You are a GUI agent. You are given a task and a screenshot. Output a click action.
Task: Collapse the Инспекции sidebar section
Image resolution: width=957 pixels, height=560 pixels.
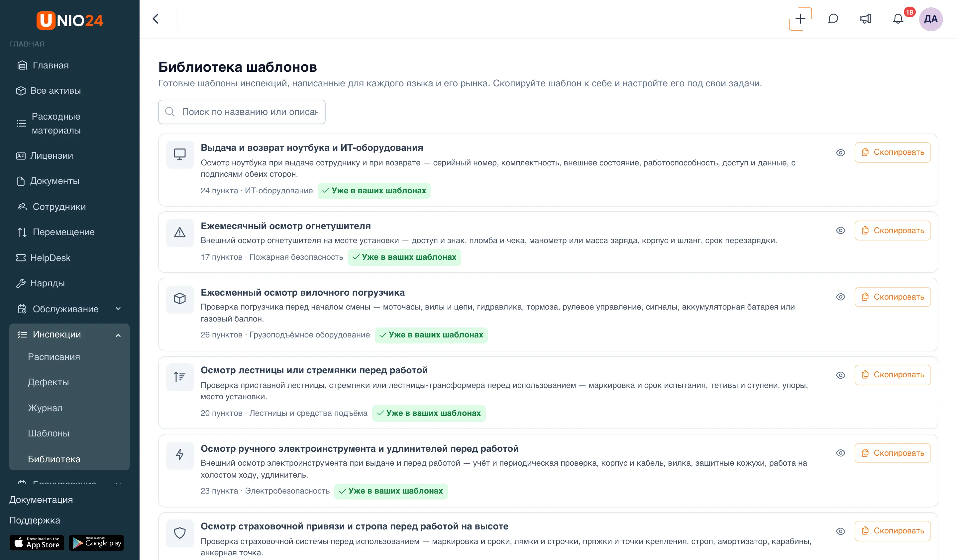[69, 334]
